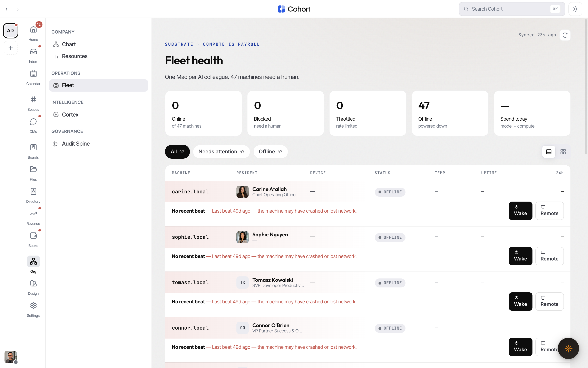Click the Spend today stat card

click(532, 113)
